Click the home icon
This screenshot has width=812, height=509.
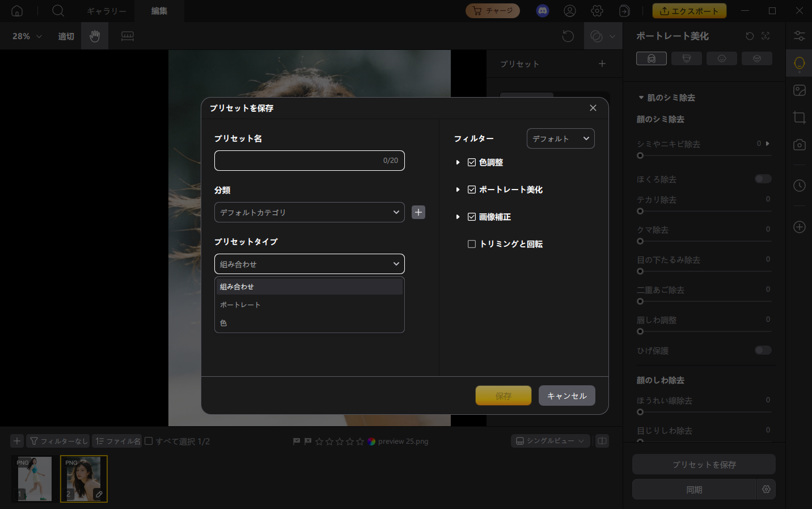pos(17,11)
